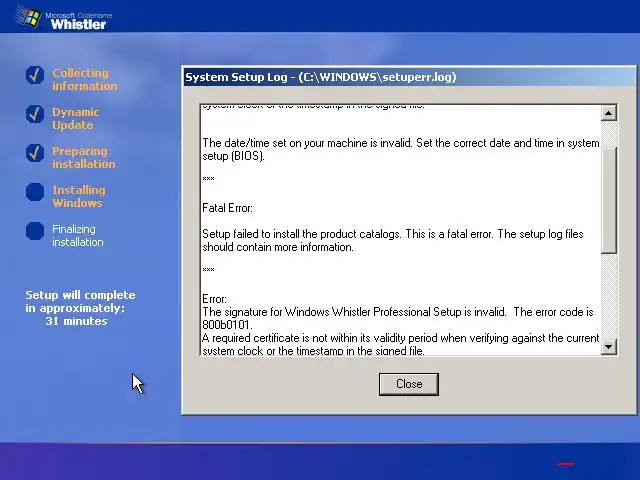The width and height of the screenshot is (640, 480).
Task: Click the scroll down arrow of the log
Action: tap(609, 347)
